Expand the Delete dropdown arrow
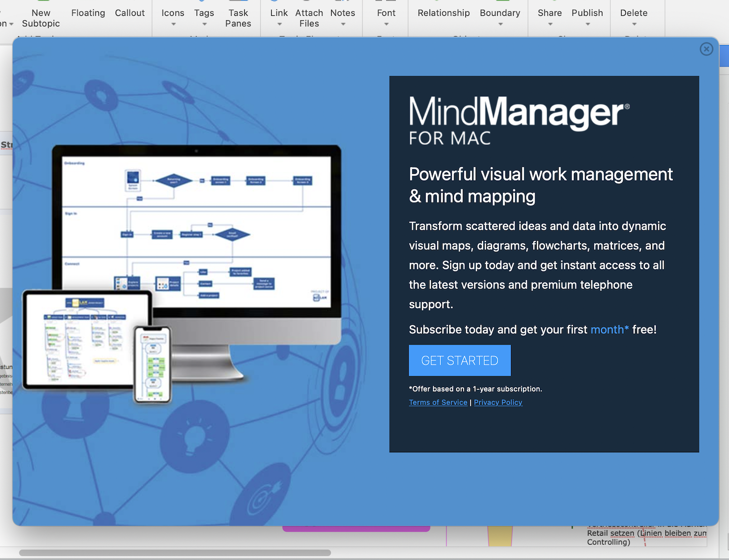Viewport: 729px width, 560px height. pyautogui.click(x=634, y=24)
